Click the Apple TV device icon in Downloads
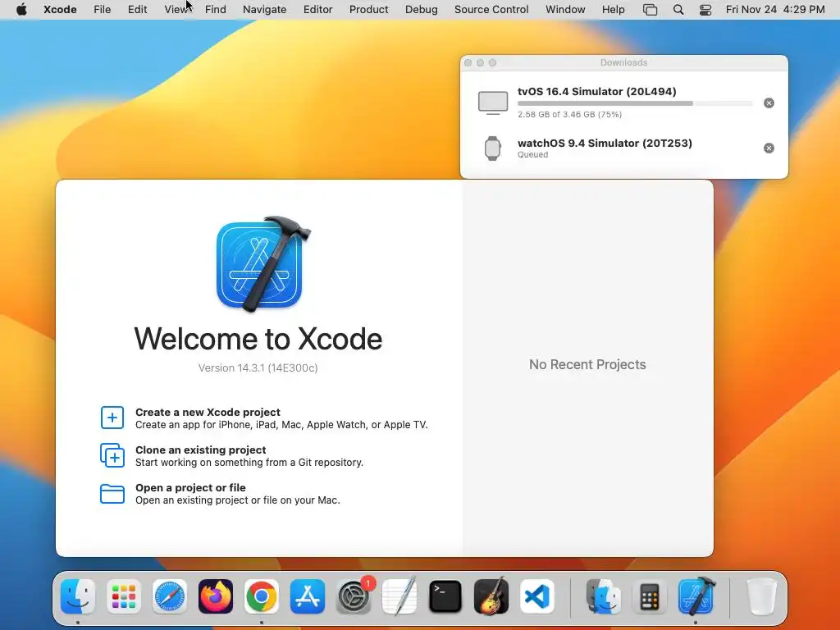The image size is (840, 630). 493,103
